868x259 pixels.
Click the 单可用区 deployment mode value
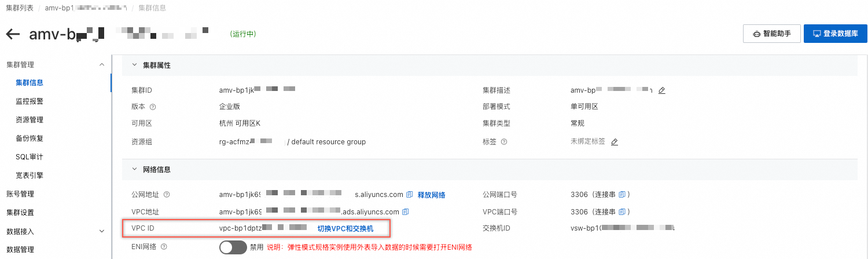[x=584, y=107]
